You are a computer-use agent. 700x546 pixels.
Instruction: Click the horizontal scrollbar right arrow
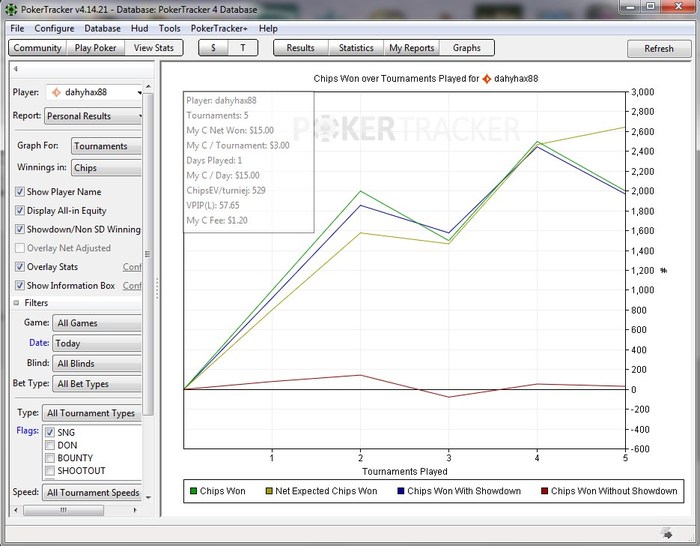(136, 510)
